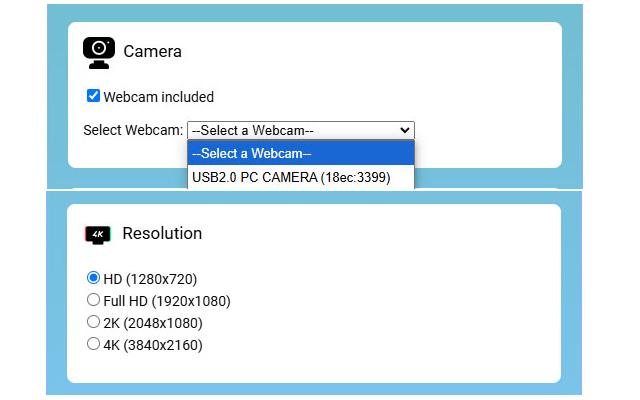The image size is (640, 400).
Task: Click the Select Webcam: label
Action: [133, 130]
